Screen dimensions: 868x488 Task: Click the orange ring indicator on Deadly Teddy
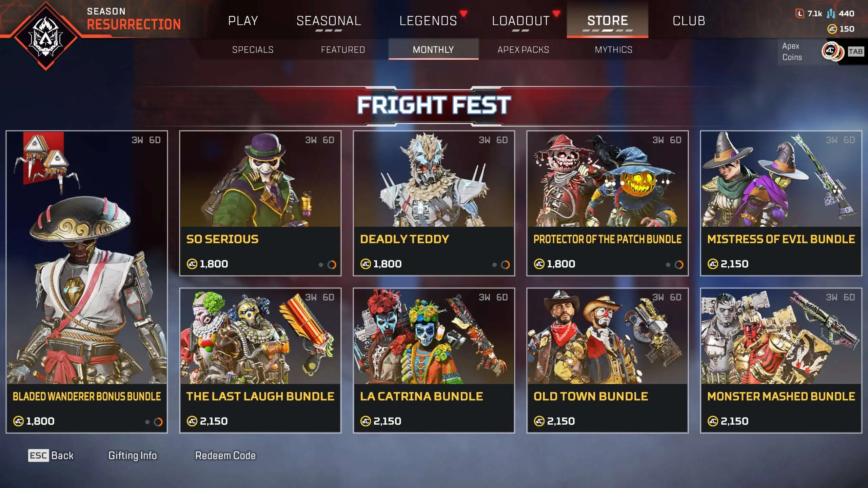(505, 265)
